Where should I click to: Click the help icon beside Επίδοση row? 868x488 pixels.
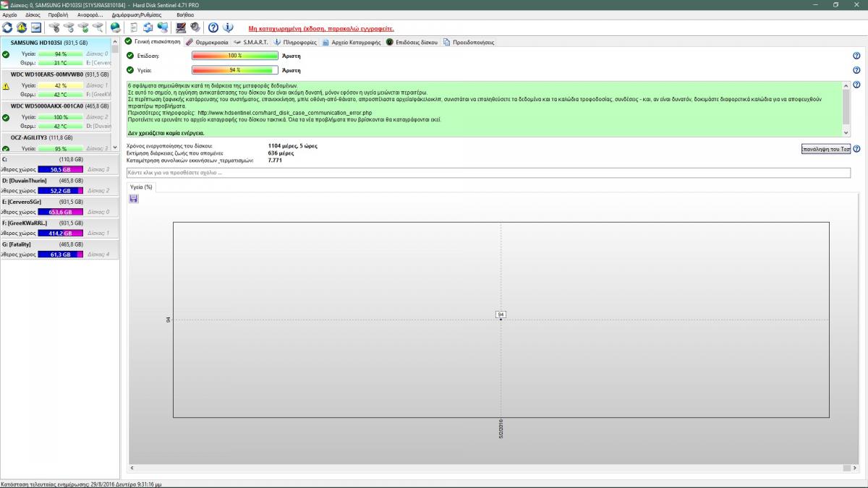856,56
